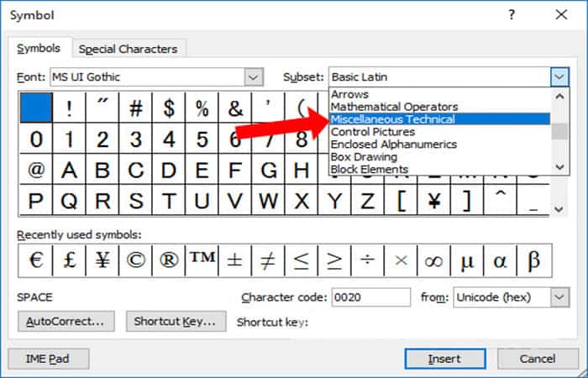588x378 pixels.
Task: Click the AutoCorrect... button
Action: 66,322
